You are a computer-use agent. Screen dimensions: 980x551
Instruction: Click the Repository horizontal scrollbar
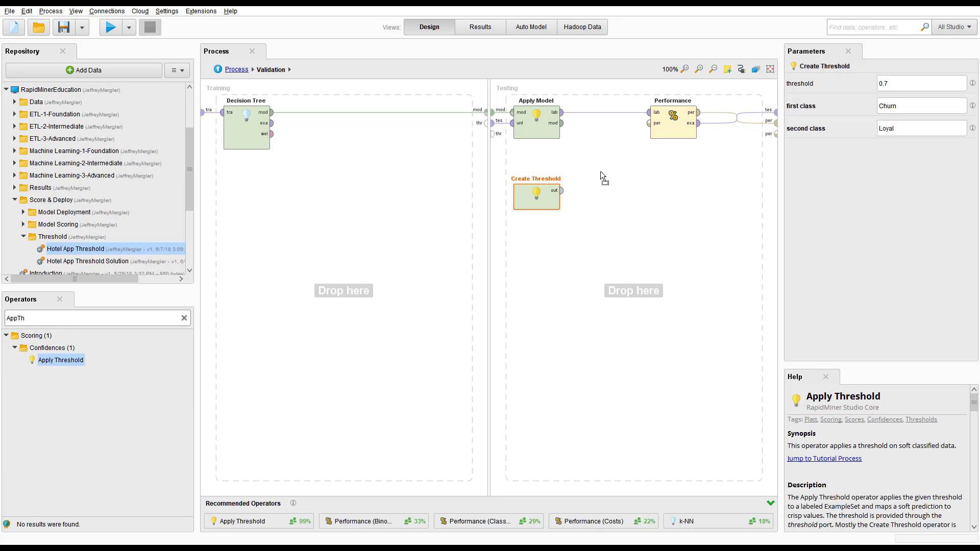point(75,279)
